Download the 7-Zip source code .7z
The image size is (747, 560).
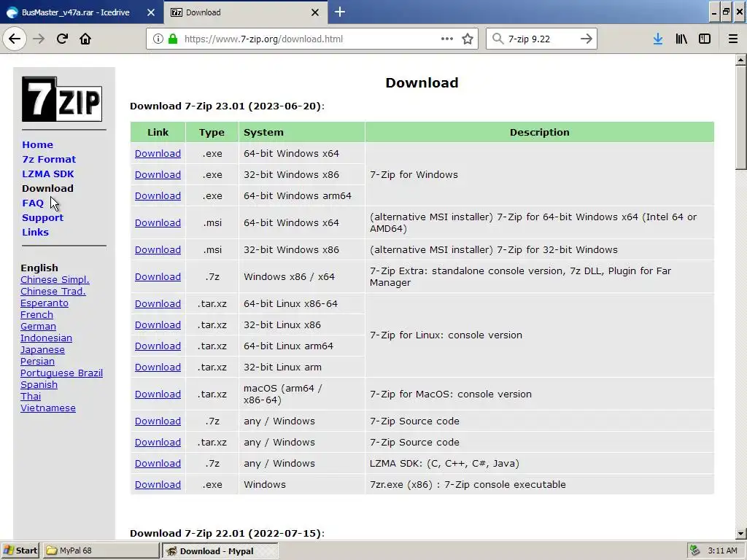coord(158,421)
